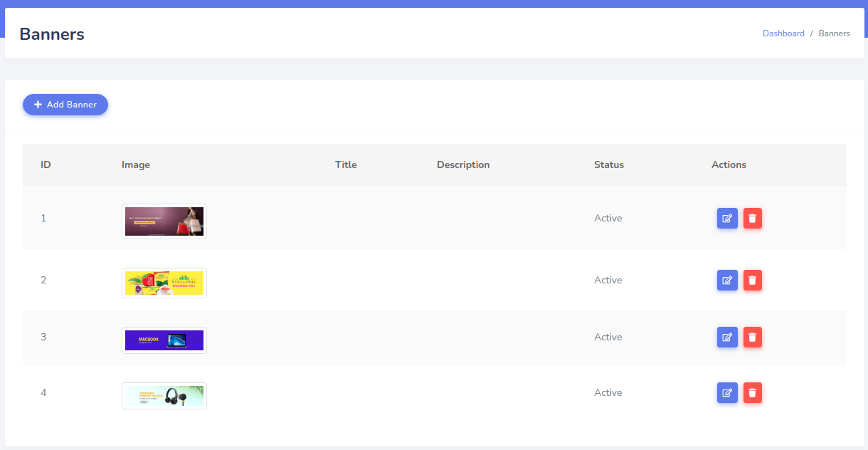Click the Banners breadcrumb text
The height and width of the screenshot is (450, 868).
click(834, 33)
